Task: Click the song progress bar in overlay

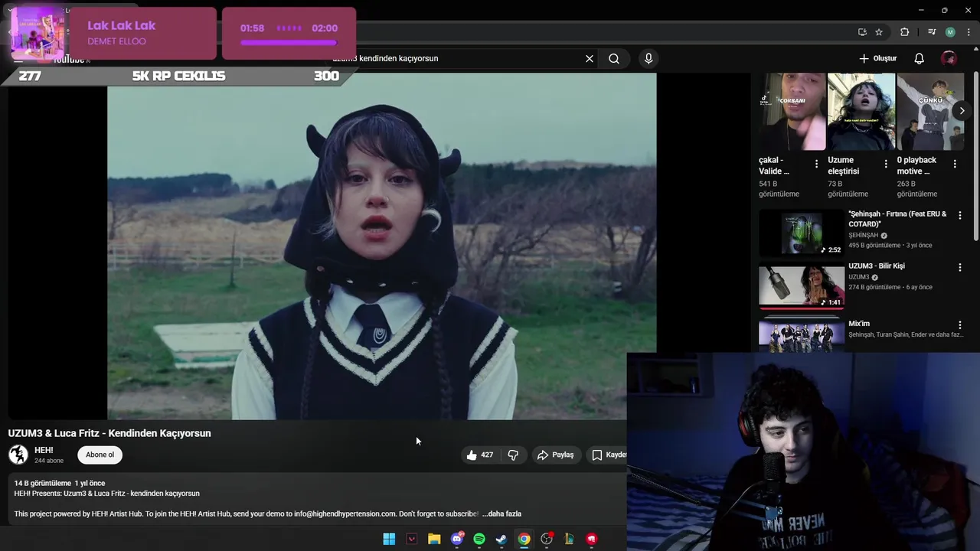Action: click(x=289, y=43)
